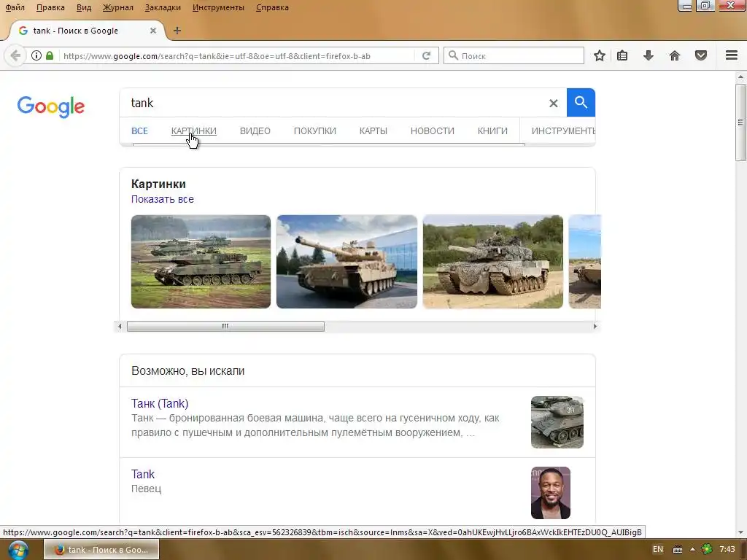Open the third tank image with netting camouflage
This screenshot has height=560, width=747.
[492, 262]
